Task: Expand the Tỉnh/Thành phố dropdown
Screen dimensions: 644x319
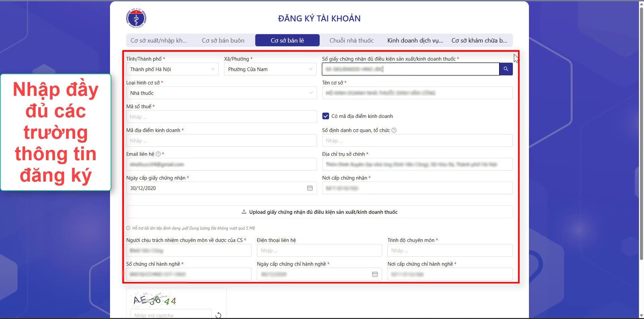Action: (x=172, y=69)
